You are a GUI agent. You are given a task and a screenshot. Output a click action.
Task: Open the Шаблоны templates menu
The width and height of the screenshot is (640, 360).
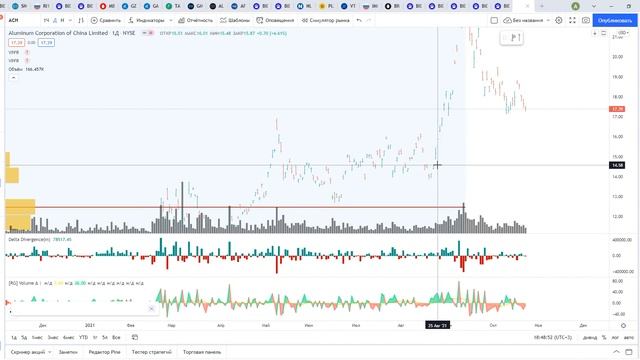point(235,20)
